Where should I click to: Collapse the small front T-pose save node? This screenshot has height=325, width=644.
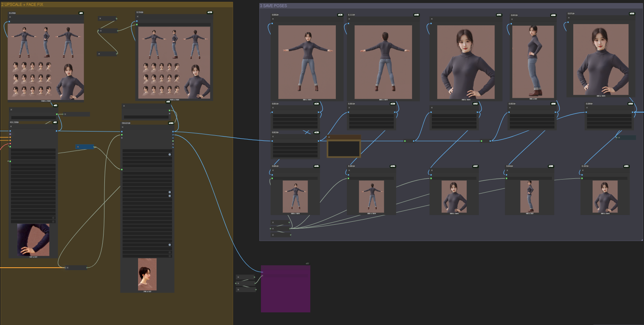(273, 170)
